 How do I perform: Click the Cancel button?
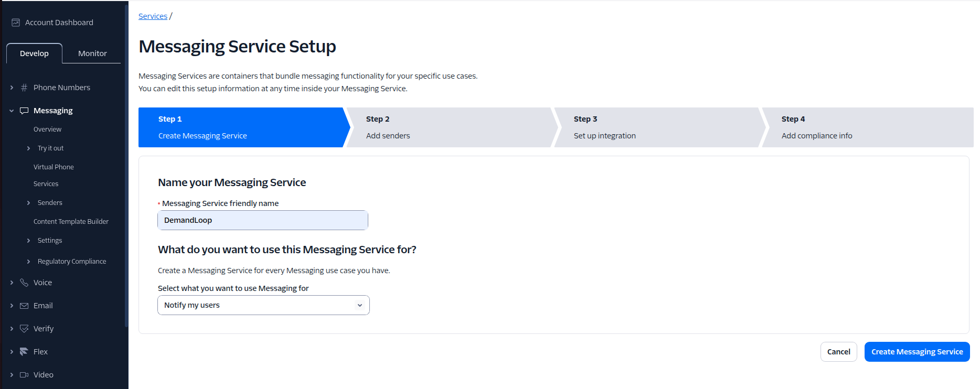[x=838, y=351]
